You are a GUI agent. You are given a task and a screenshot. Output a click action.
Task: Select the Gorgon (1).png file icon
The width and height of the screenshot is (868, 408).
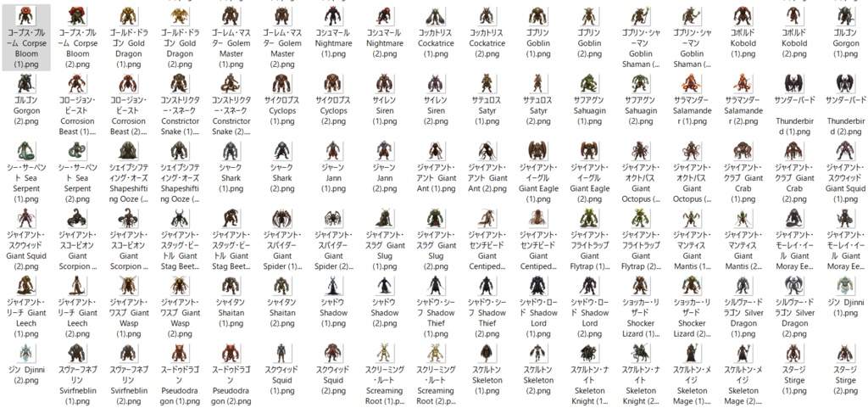click(845, 15)
